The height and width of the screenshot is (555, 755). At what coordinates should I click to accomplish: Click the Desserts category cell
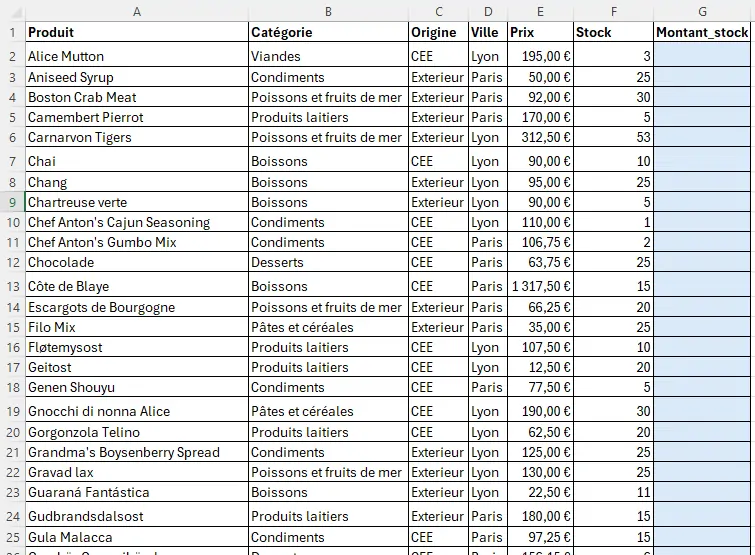328,262
